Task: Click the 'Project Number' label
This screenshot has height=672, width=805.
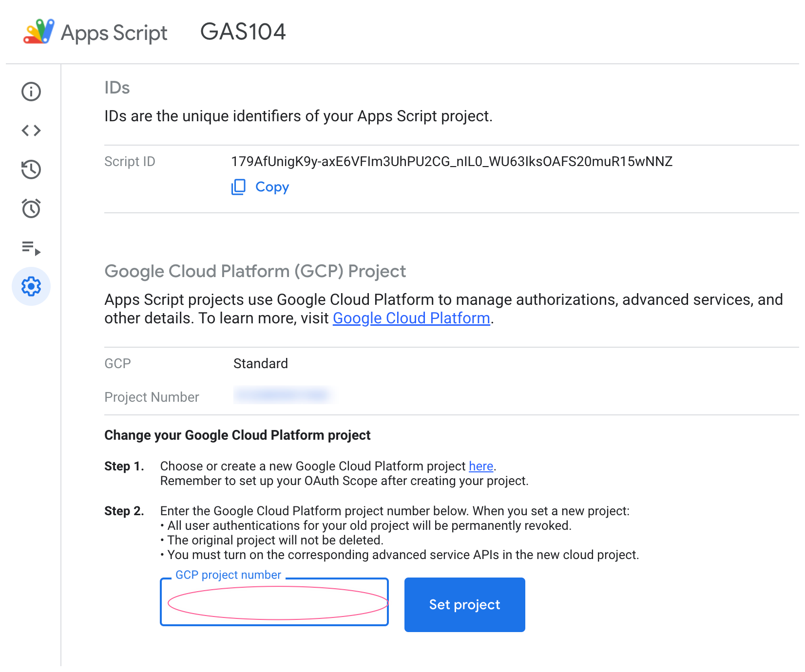Action: pyautogui.click(x=152, y=397)
